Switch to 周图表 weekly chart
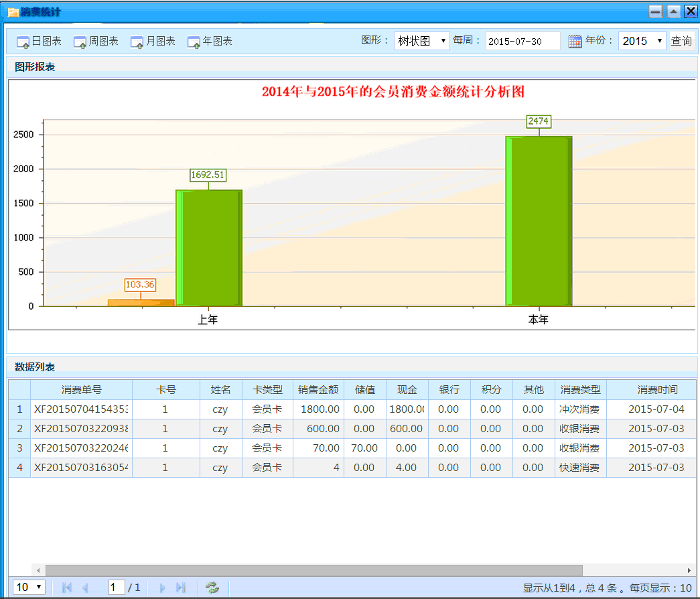700x599 pixels. coord(96,42)
